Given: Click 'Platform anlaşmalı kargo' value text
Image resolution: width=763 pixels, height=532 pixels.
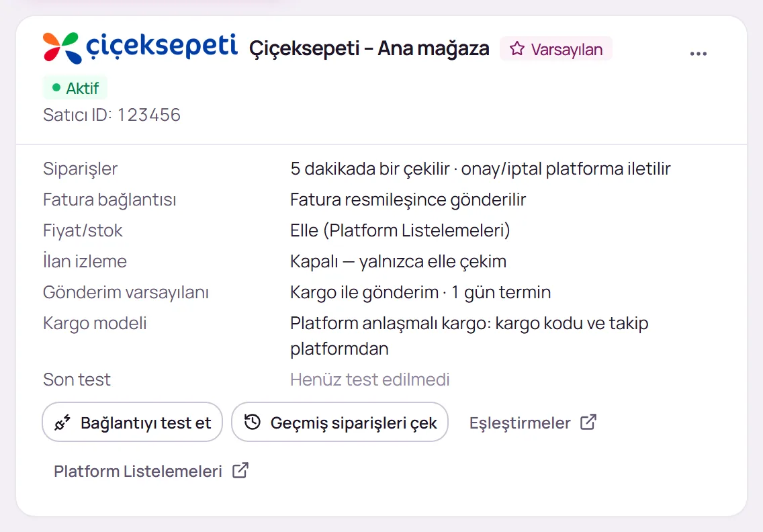Looking at the screenshot, I should click(x=469, y=336).
